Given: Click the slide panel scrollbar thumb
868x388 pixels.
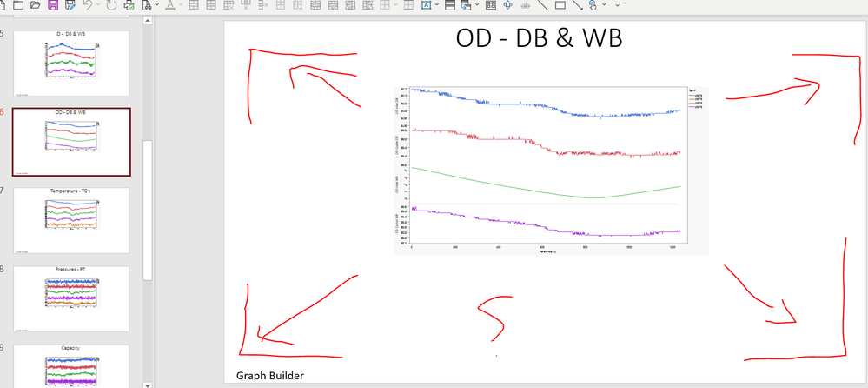Looking at the screenshot, I should [147, 211].
